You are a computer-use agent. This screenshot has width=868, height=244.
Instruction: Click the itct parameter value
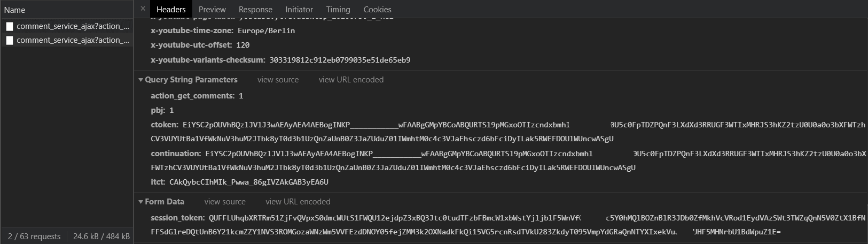pos(248,182)
